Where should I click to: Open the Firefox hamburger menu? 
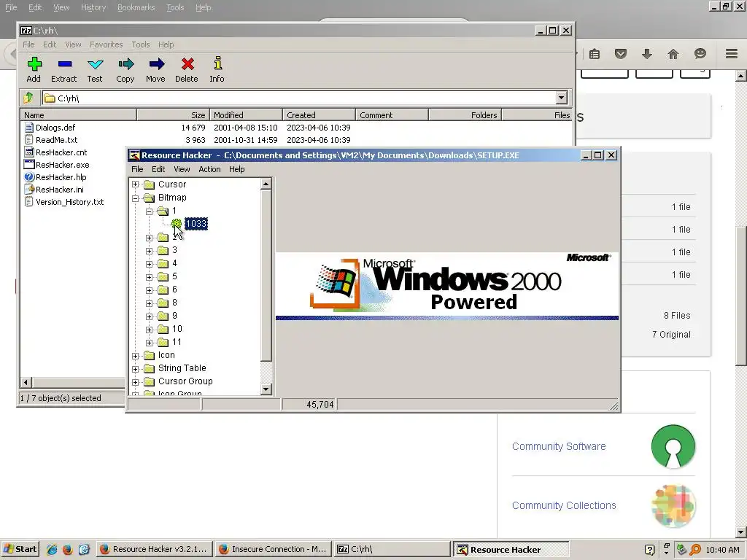click(732, 54)
